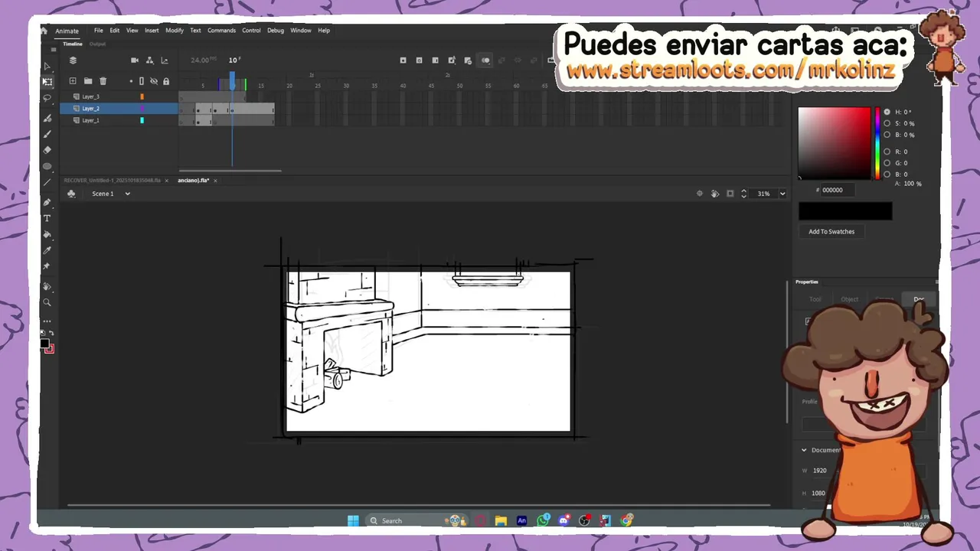Collapse the Document section in Properties
The image size is (980, 551).
(x=804, y=450)
